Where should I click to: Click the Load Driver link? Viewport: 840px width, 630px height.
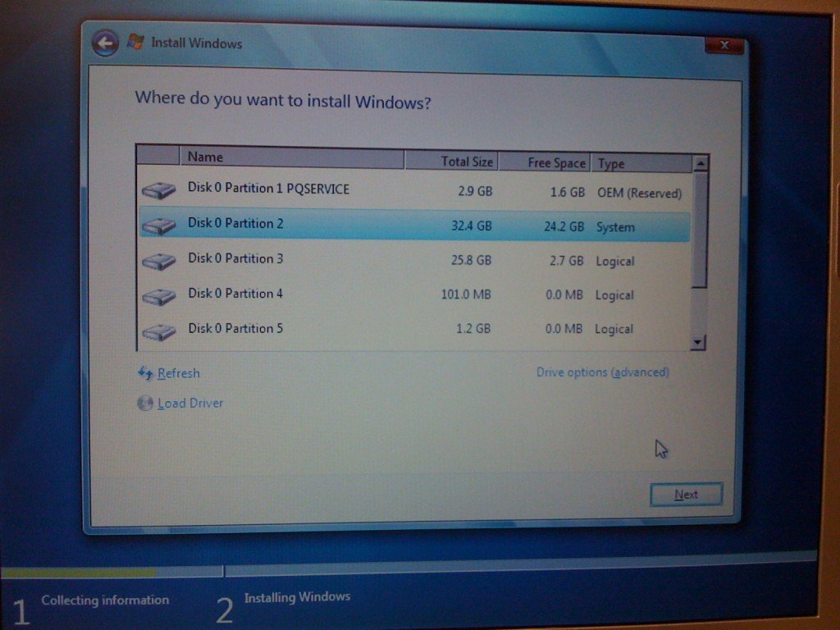pyautogui.click(x=189, y=403)
